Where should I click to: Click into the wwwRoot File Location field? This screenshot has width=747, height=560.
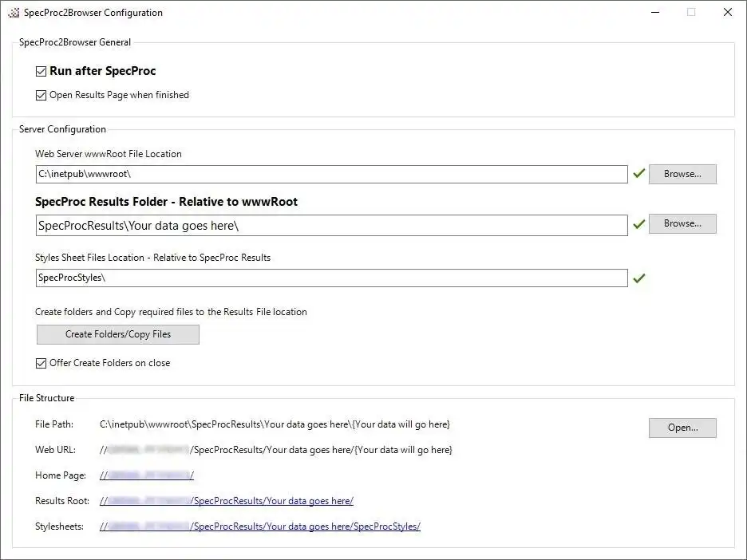click(331, 174)
